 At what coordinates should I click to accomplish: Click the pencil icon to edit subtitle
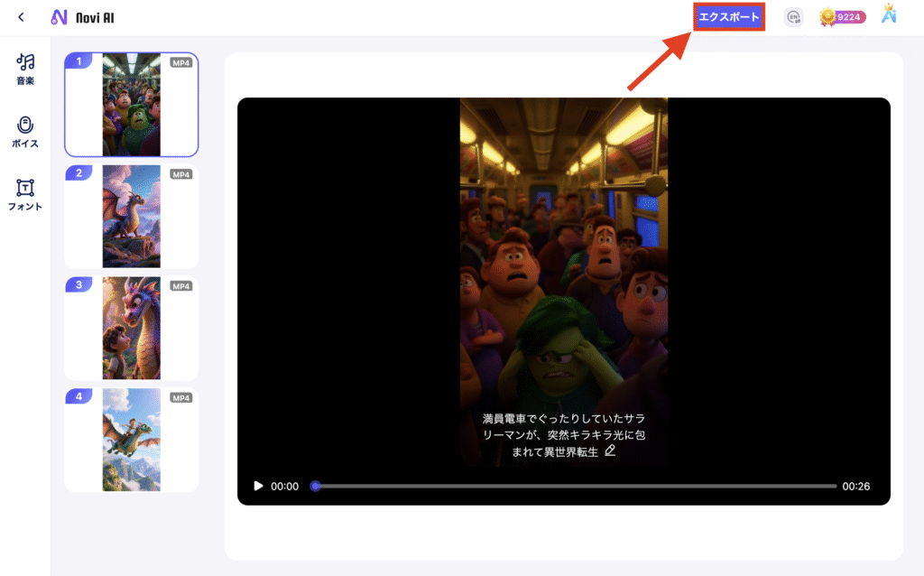[610, 451]
